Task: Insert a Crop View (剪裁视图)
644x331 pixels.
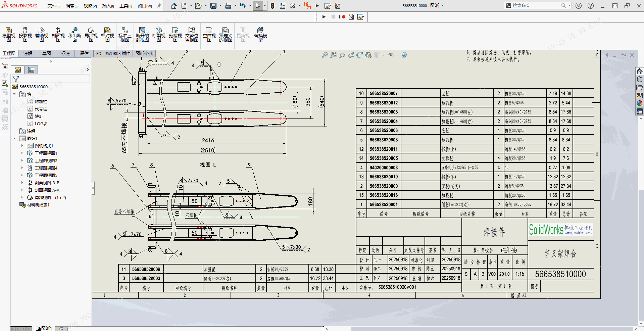Action: 175,34
